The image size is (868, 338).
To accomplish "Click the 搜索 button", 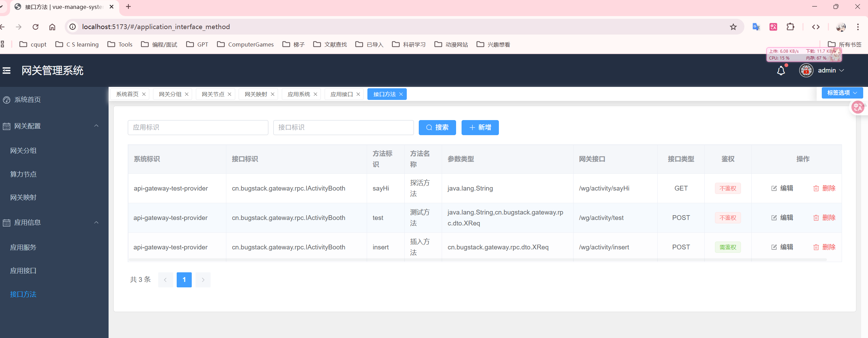I will pos(437,128).
